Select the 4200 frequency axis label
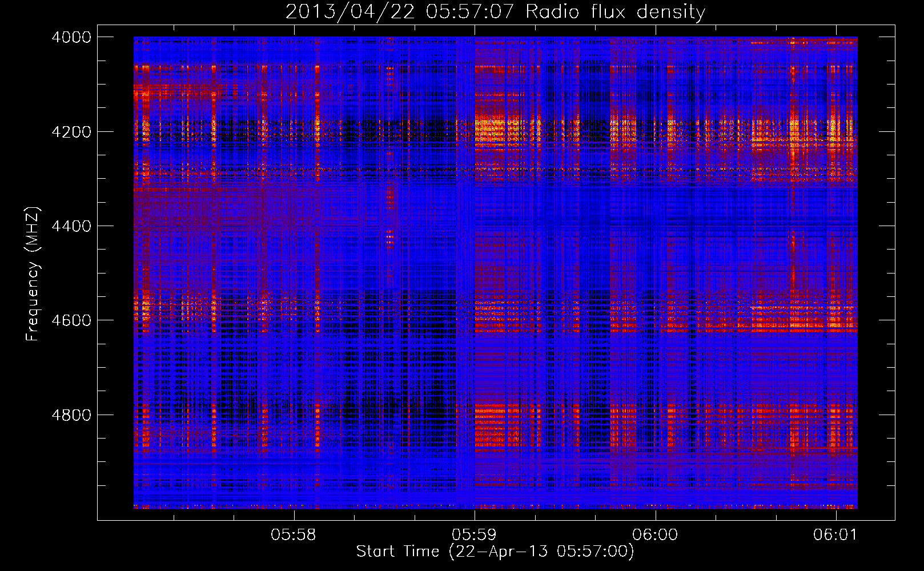The height and width of the screenshot is (571, 924). (x=71, y=132)
